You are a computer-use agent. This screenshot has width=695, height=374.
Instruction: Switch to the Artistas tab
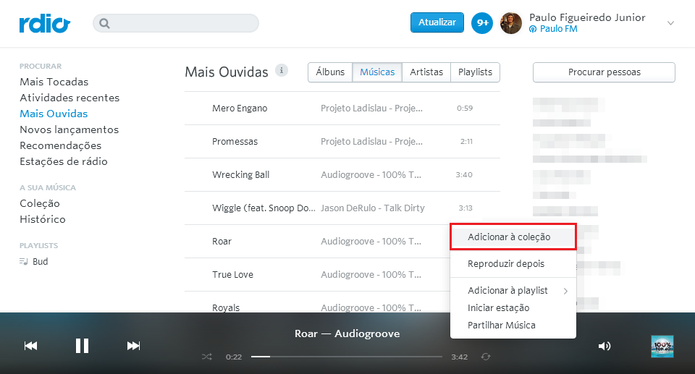tap(426, 72)
